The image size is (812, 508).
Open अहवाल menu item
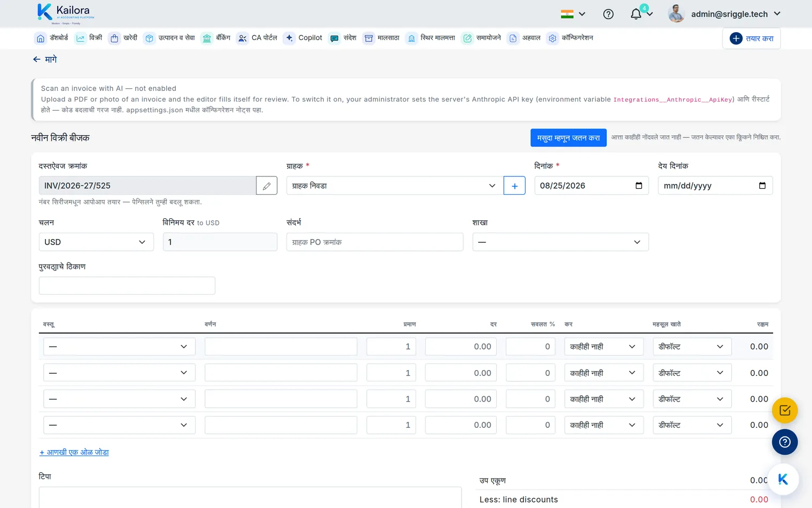tap(525, 38)
